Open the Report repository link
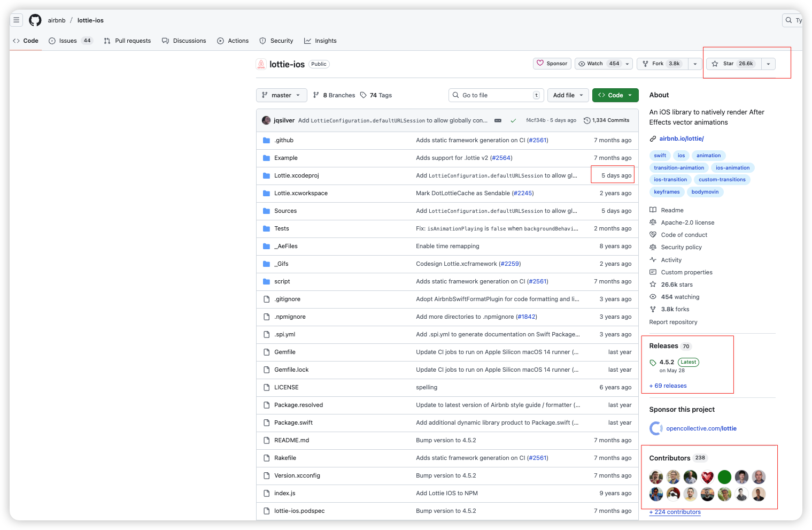Screen dimensions: 812x530 pyautogui.click(x=673, y=322)
